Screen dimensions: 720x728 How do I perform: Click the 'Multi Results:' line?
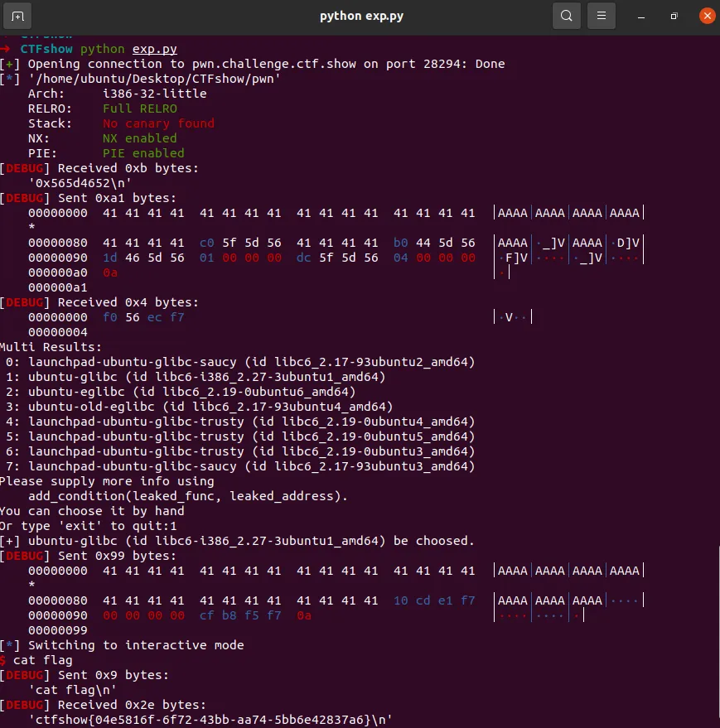51,347
